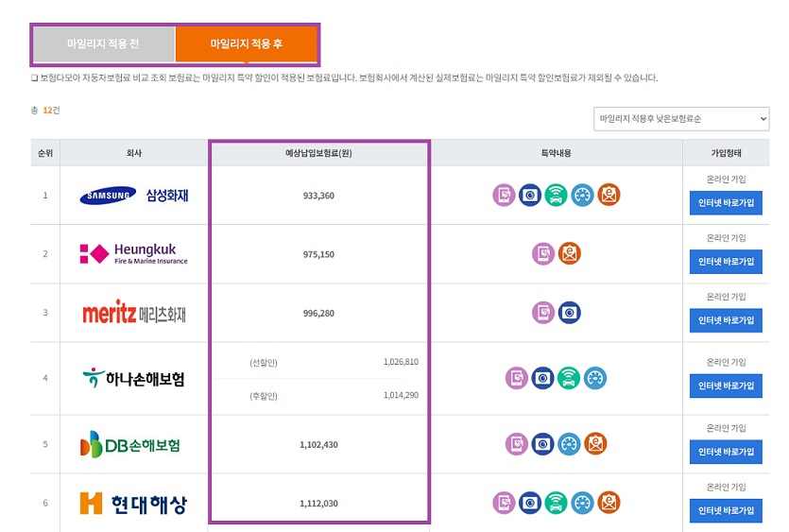Viewport: 789px width, 532px height.
Task: Click the orange e-mail envelope icon in 현대해상 row
Action: coord(609,503)
